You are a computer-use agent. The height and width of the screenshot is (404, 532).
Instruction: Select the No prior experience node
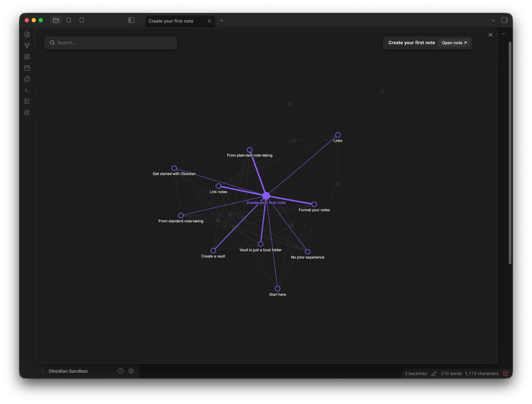click(x=308, y=252)
